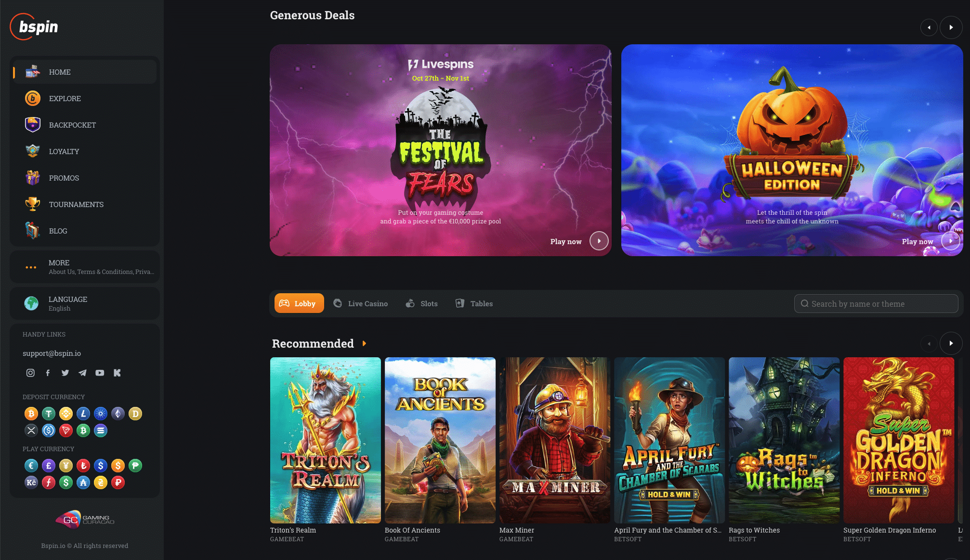970x560 pixels.
Task: Click the Triton's Realm game thumbnail
Action: click(325, 440)
